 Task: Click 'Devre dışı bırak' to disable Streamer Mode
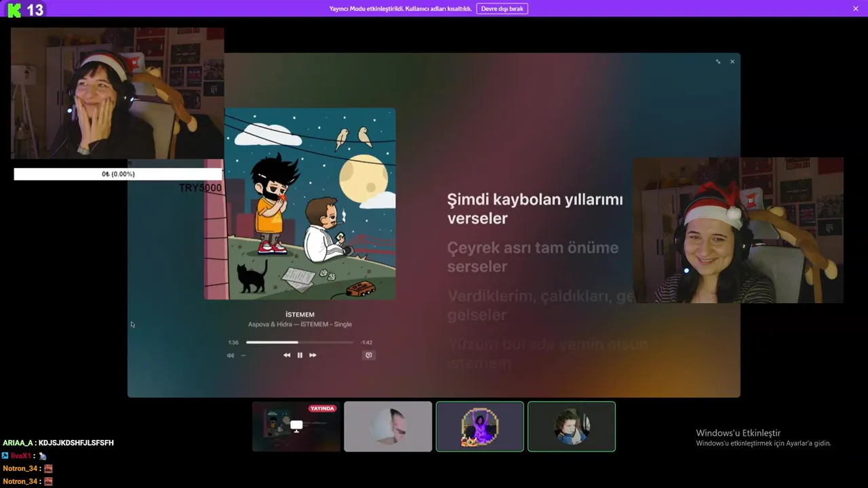click(502, 9)
